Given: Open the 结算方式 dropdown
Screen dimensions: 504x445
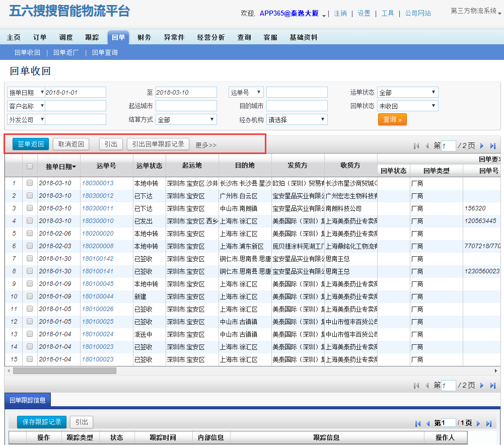Looking at the screenshot, I should pos(186,120).
